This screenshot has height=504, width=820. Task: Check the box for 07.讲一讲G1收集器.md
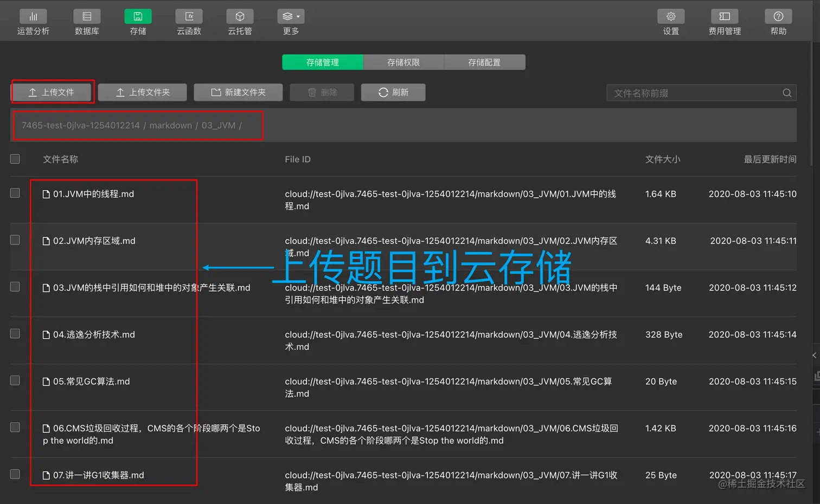click(15, 474)
